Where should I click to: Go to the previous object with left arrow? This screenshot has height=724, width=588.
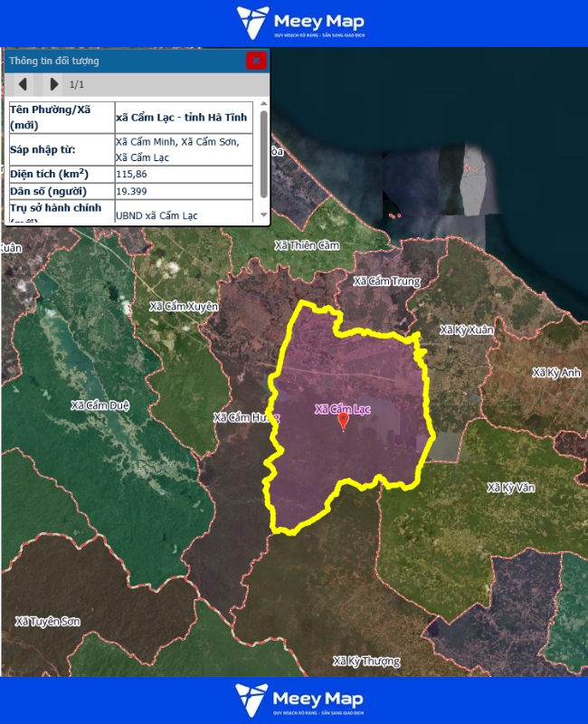[23, 84]
